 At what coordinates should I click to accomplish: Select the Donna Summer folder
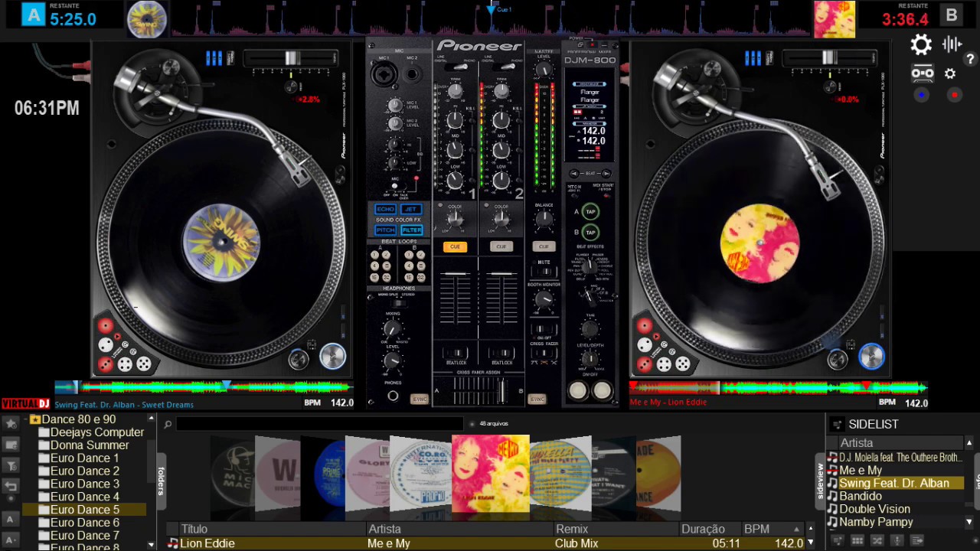pos(90,445)
